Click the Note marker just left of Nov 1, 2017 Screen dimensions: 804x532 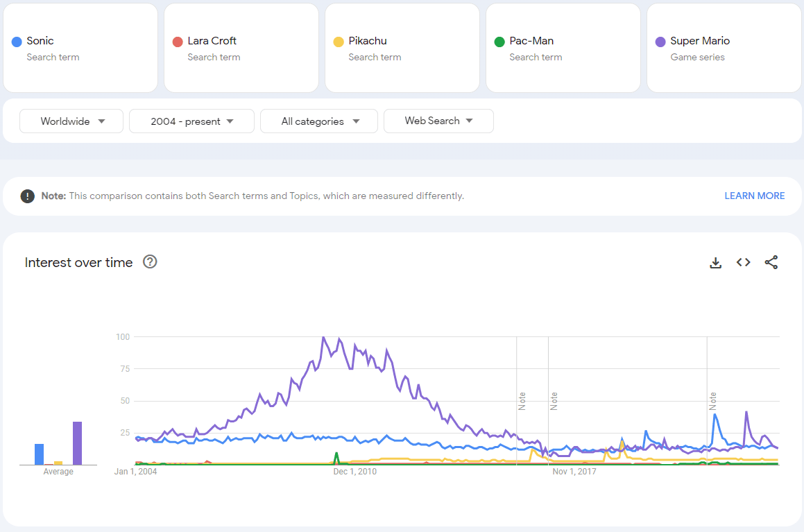[554, 402]
